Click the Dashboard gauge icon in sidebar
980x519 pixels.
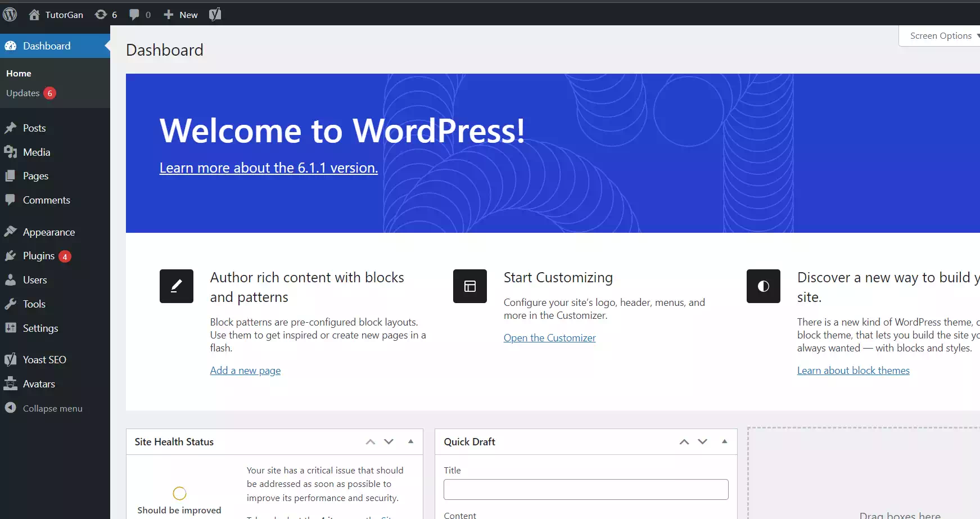click(x=10, y=46)
